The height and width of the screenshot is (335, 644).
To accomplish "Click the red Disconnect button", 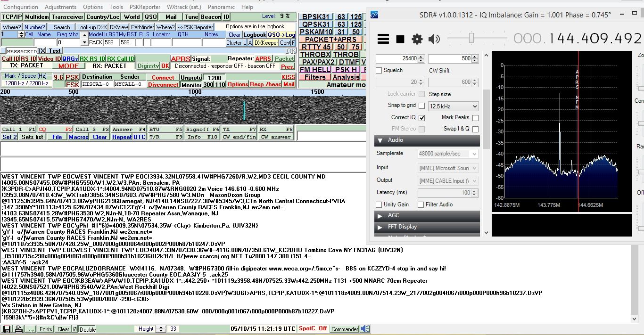I will coord(163,85).
